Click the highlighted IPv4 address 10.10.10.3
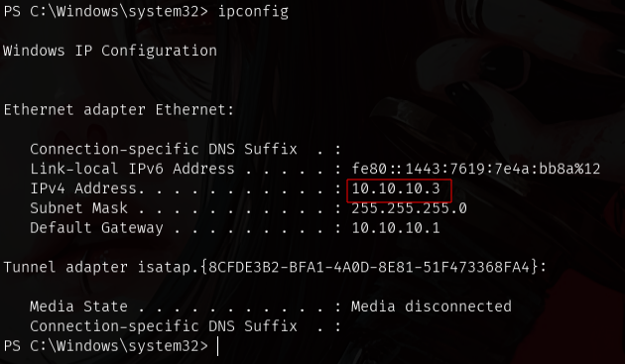The image size is (625, 364). [396, 188]
